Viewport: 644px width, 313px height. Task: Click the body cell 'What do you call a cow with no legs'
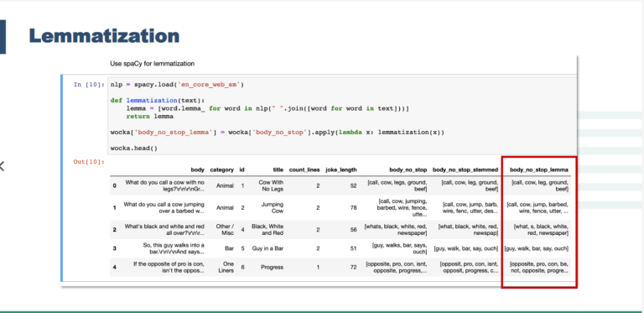click(164, 185)
